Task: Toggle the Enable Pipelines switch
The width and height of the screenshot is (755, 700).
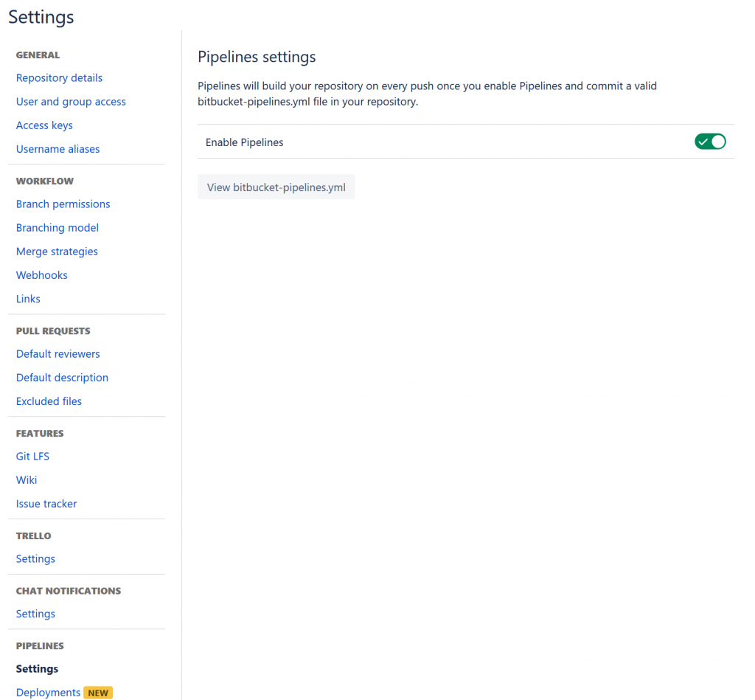Action: click(x=710, y=142)
